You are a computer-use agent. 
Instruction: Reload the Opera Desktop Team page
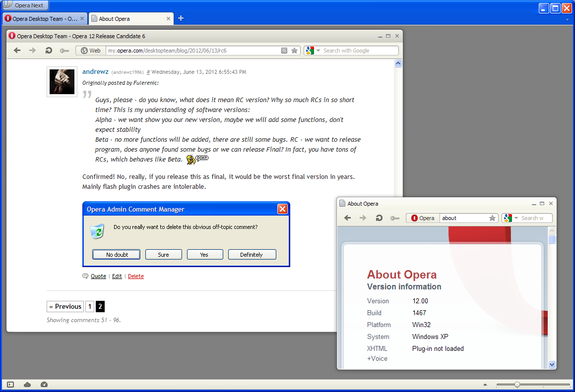49,51
